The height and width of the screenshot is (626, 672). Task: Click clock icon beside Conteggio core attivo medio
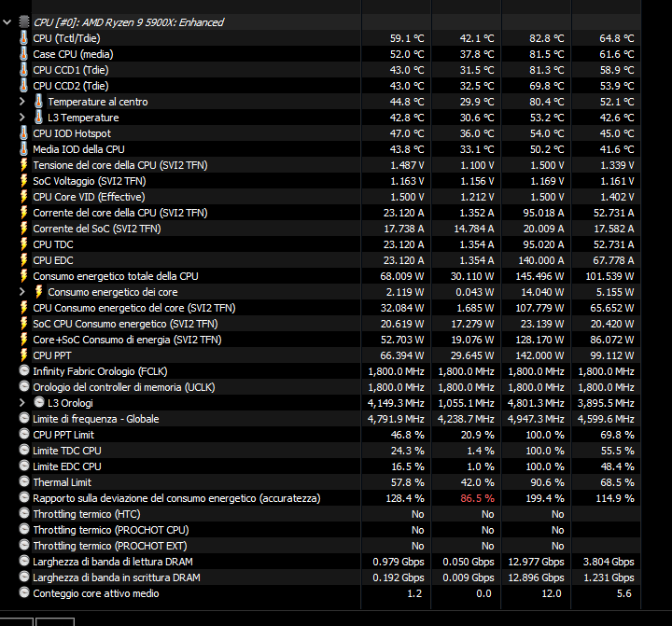pyautogui.click(x=24, y=592)
